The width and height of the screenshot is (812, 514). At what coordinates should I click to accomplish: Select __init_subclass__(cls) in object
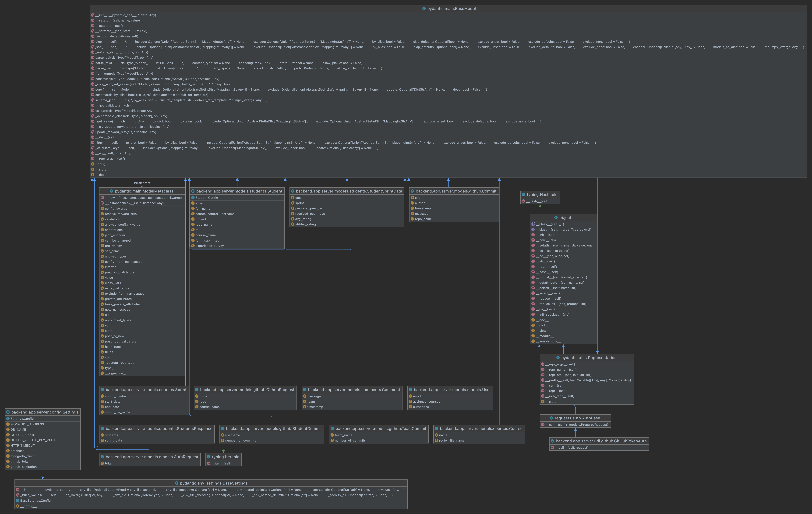pyautogui.click(x=552, y=315)
